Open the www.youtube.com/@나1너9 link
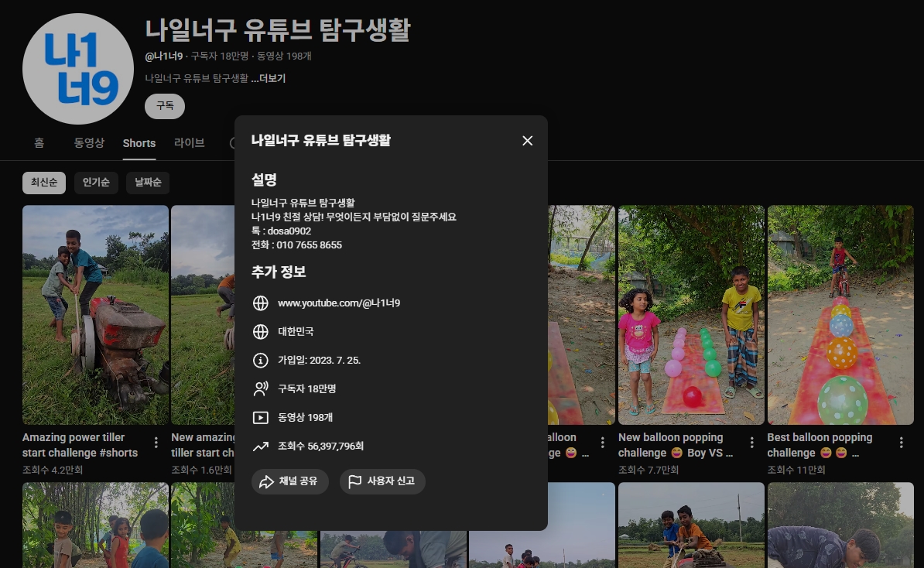924x568 pixels. point(338,303)
